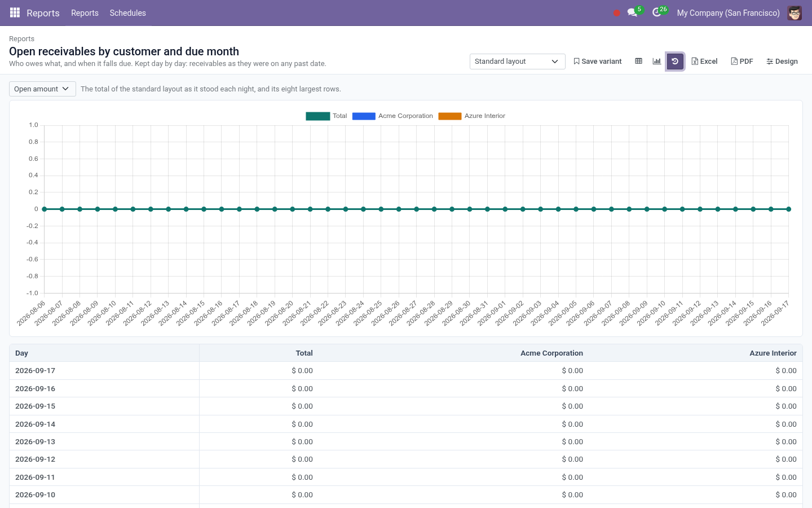The width and height of the screenshot is (812, 508).
Task: Expand the Standard layout dropdown
Action: click(517, 61)
